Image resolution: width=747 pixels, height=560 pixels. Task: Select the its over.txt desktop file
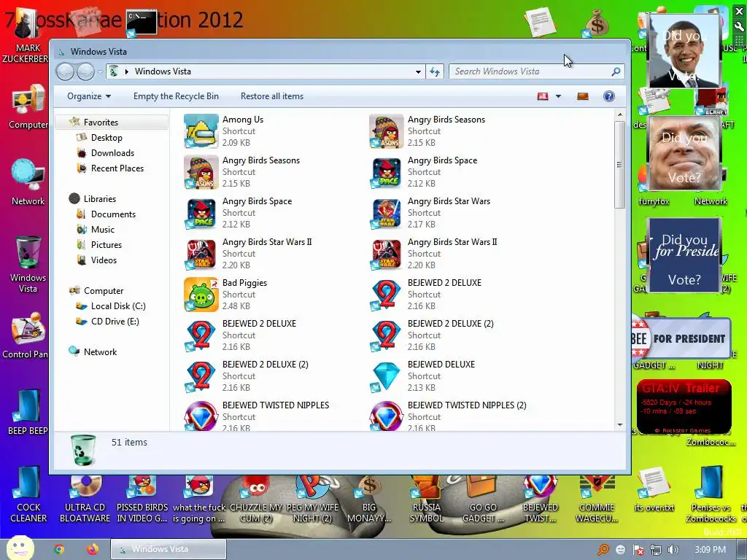coord(654,491)
